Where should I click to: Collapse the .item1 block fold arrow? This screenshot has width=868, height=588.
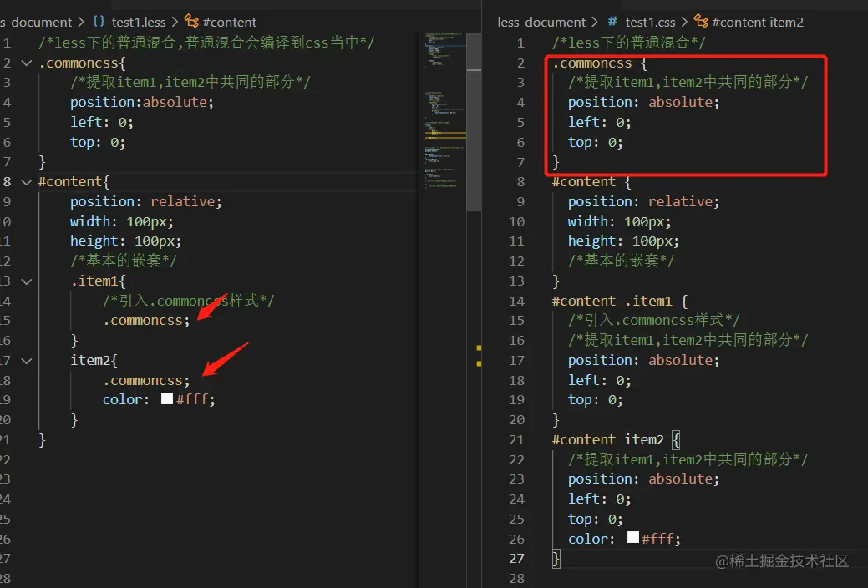pos(26,281)
